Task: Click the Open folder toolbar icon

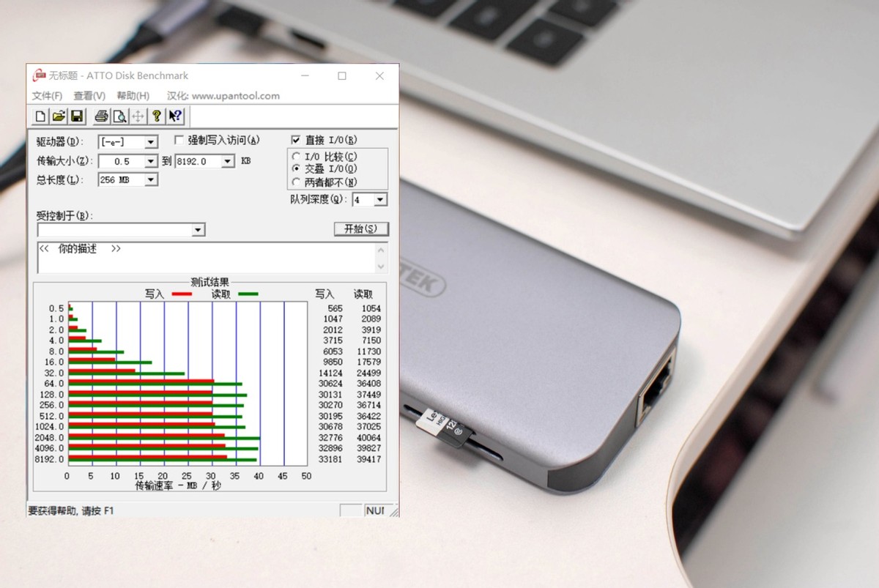Action: [59, 116]
